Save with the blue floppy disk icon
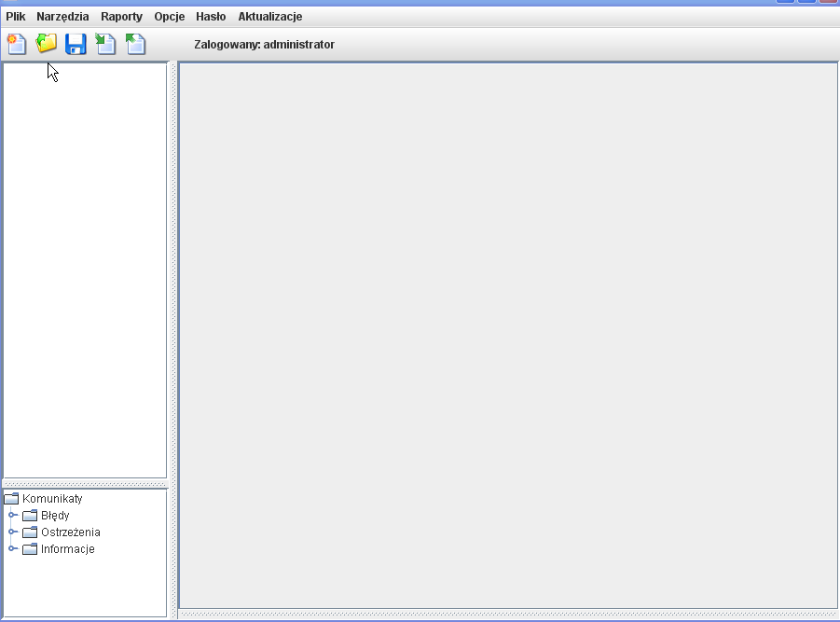This screenshot has width=840, height=622. coord(76,44)
